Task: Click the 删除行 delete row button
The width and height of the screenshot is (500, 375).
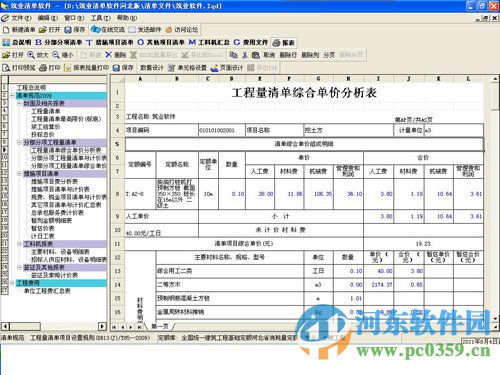Action: click(x=288, y=55)
